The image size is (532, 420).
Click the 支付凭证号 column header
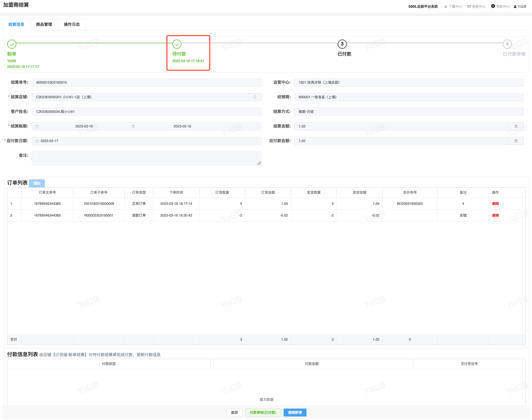click(469, 364)
